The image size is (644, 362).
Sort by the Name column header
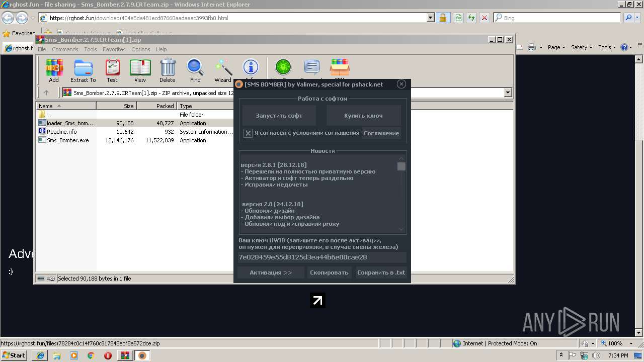coord(66,106)
